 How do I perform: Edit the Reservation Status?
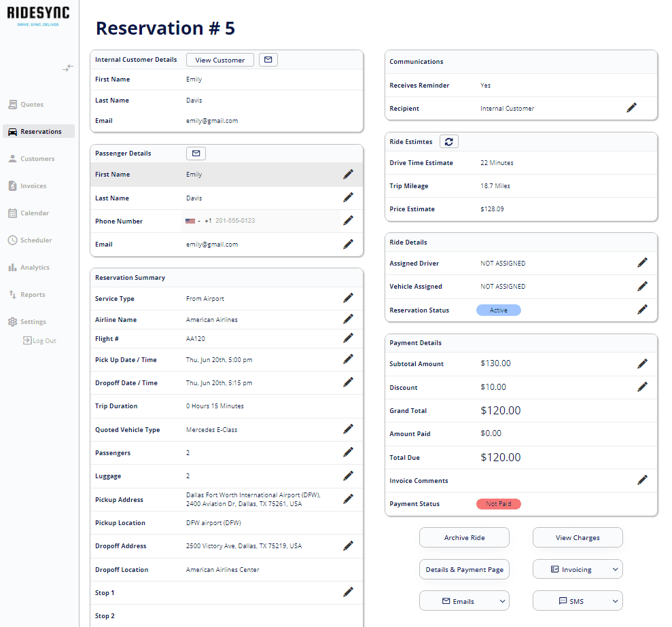pyautogui.click(x=642, y=309)
